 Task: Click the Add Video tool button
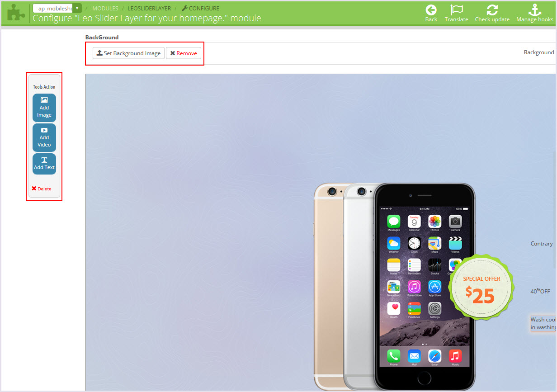44,137
